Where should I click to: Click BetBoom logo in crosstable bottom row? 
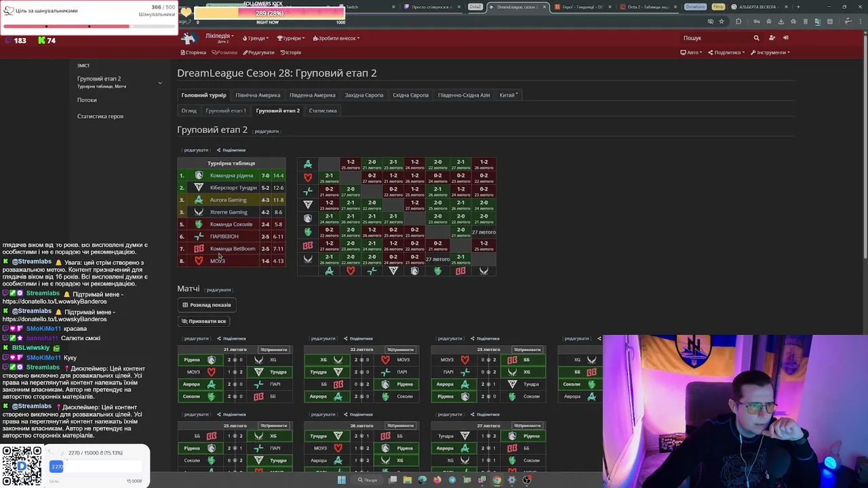pos(460,271)
